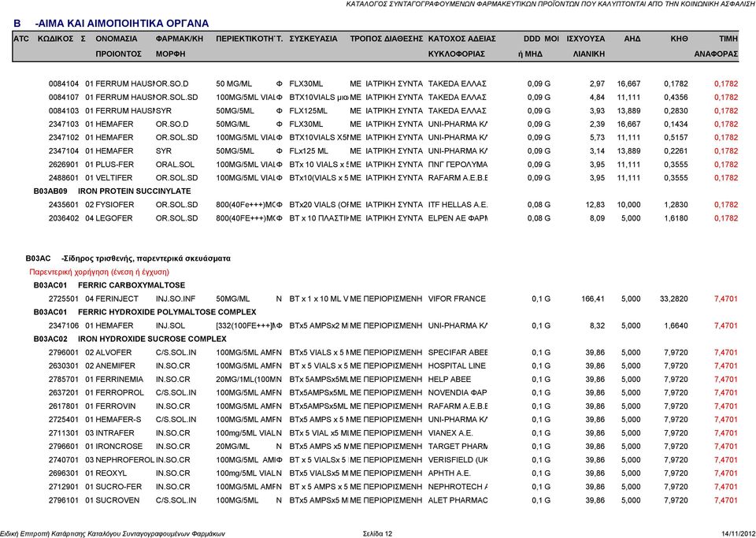
Task: Select the license holder 'ΠΝΓ ΓΕΡΟΛΥΜΑ'
Action: tap(458, 165)
